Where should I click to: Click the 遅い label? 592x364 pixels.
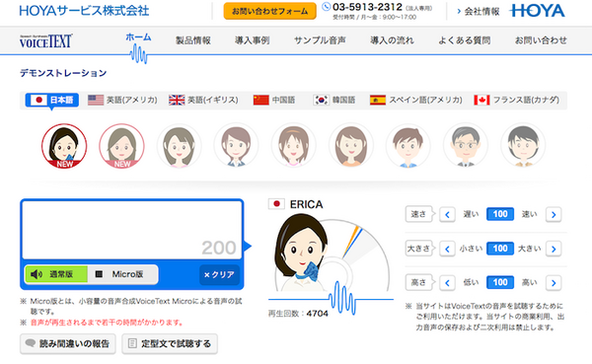[x=471, y=214]
